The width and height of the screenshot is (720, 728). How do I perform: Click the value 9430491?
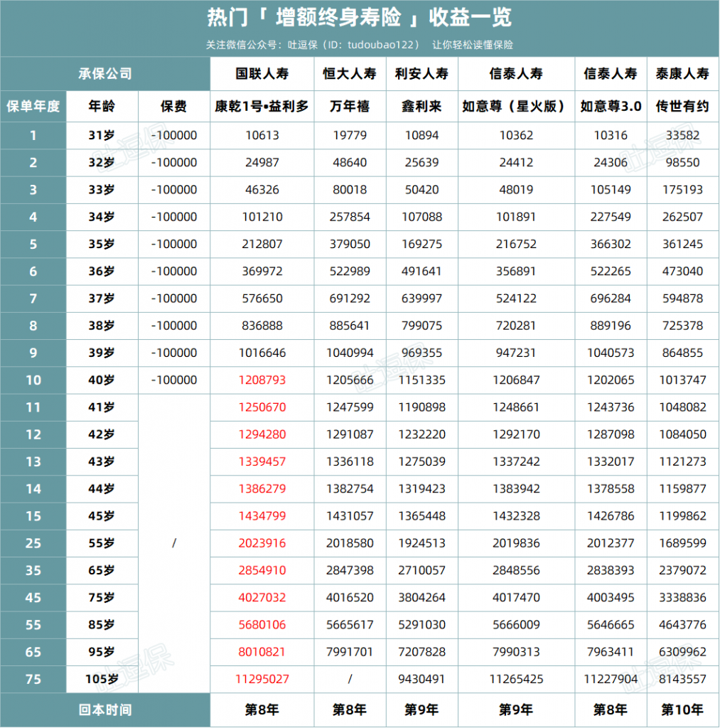click(421, 679)
